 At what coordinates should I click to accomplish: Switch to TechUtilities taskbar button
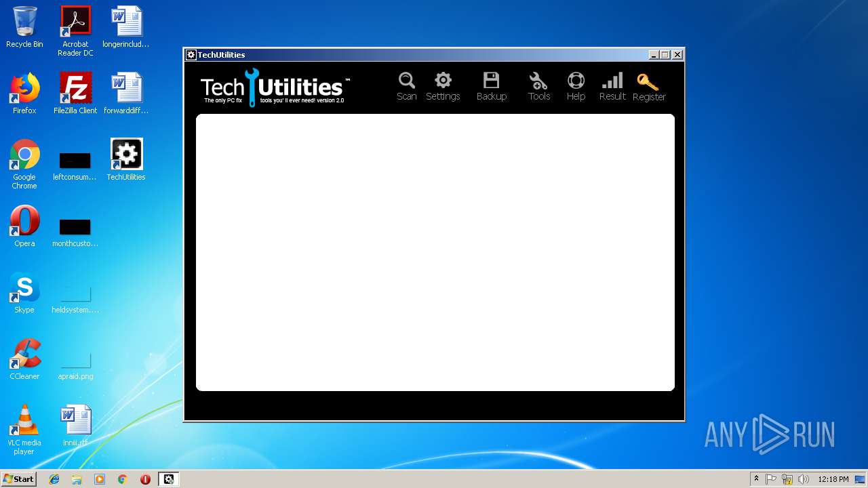[x=169, y=479]
